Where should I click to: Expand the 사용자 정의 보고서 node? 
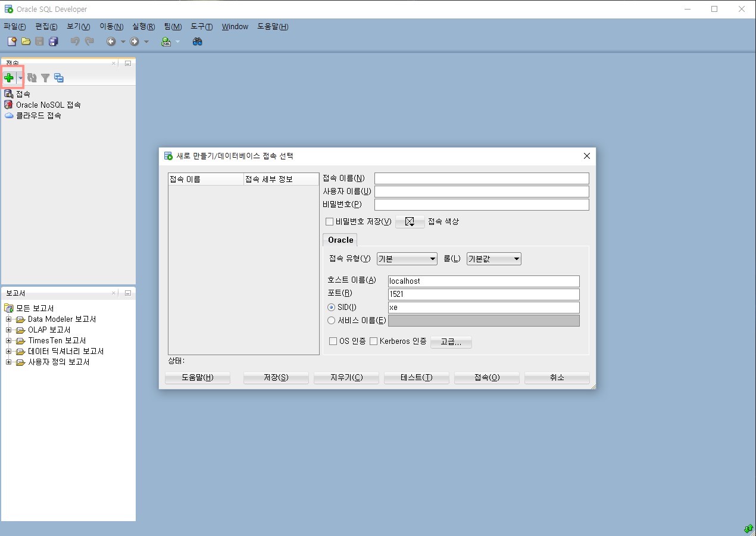click(x=9, y=362)
